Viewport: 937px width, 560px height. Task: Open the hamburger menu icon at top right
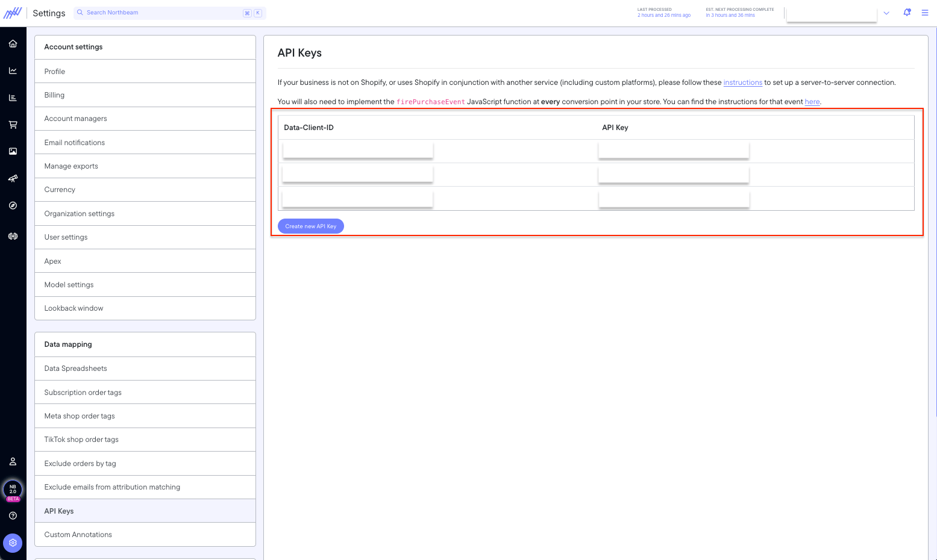point(925,13)
